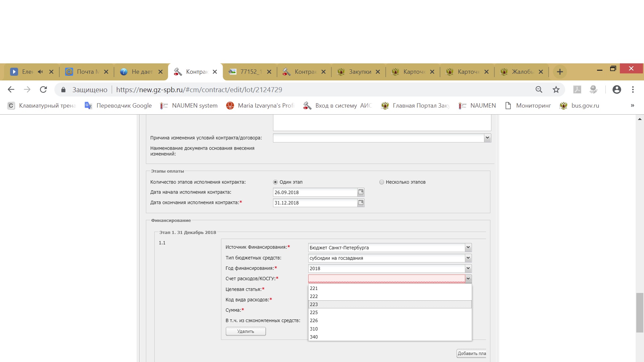The height and width of the screenshot is (362, 644).
Task: Select the 'Несколько этапов' radio option
Action: [x=381, y=182]
